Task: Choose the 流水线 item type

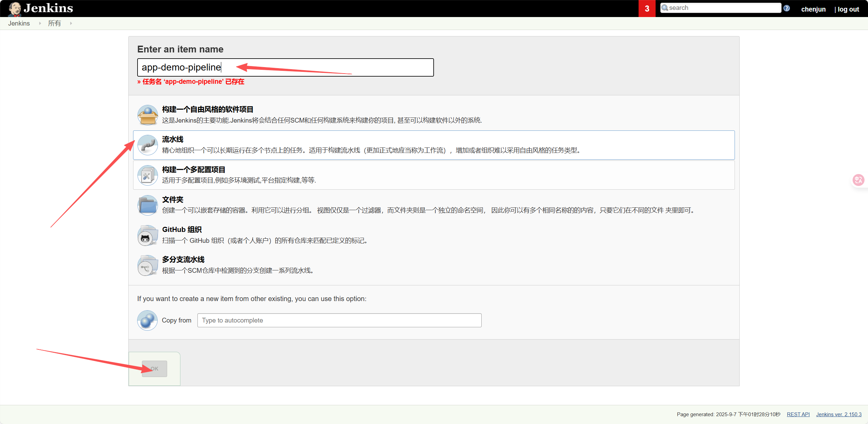Action: (434, 145)
